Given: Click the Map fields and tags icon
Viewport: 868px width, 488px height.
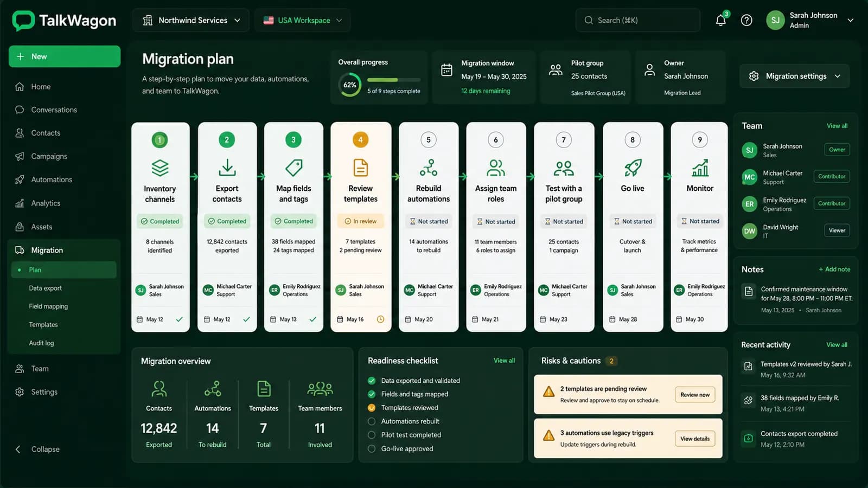Looking at the screenshot, I should (x=293, y=168).
